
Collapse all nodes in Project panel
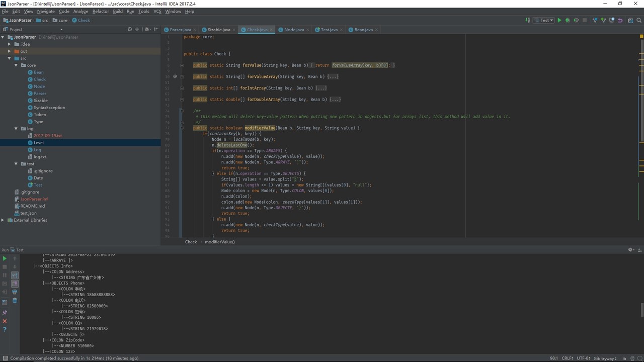point(137,29)
